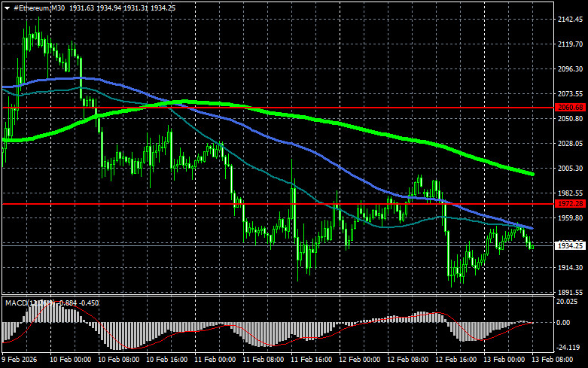Click the current price label 1934.25
Image resolution: width=588 pixels, height=368 pixels.
pos(570,245)
